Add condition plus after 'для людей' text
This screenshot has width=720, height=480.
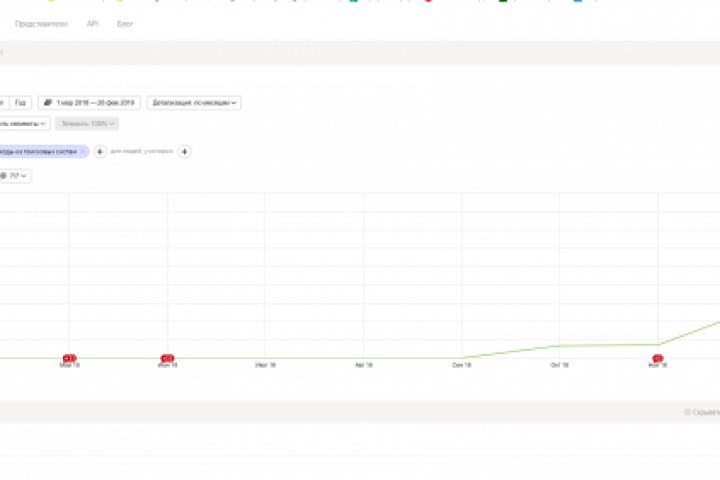pos(185,152)
